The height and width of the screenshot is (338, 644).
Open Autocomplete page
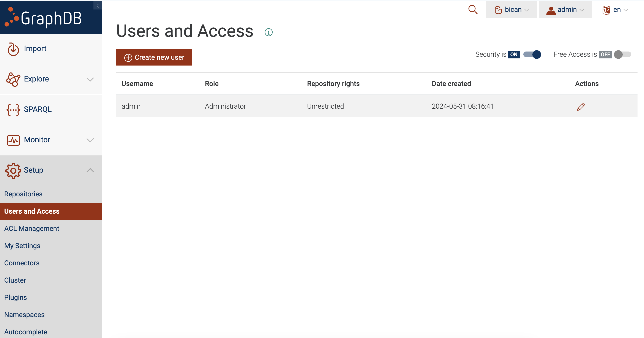[51, 332]
